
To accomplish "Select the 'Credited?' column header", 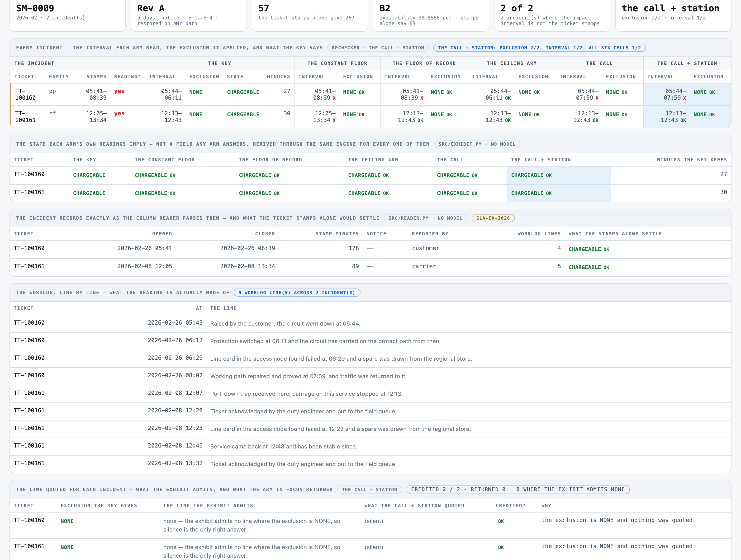I will click(511, 506).
